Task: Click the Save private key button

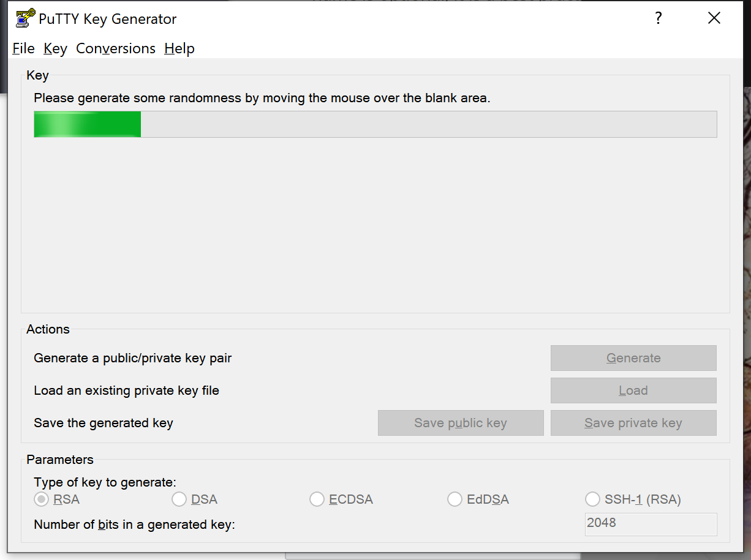Action: (x=633, y=423)
